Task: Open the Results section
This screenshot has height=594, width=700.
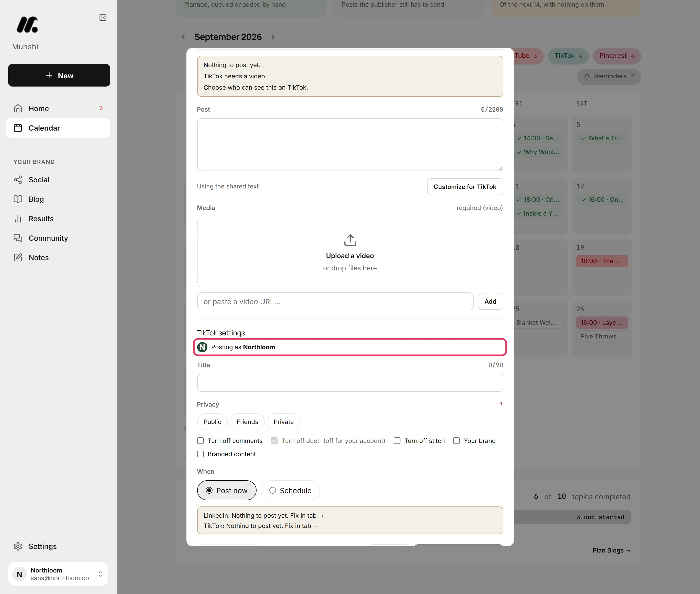Action: click(x=58, y=219)
